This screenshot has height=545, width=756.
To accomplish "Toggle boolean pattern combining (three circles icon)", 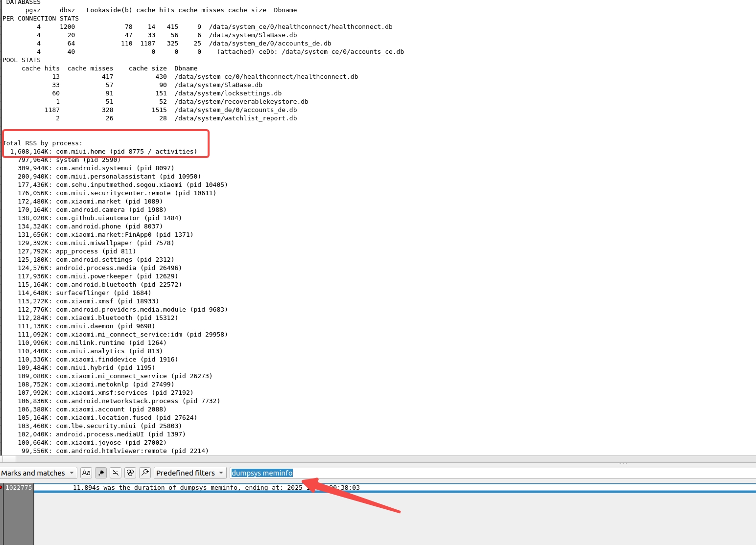I will coord(130,473).
